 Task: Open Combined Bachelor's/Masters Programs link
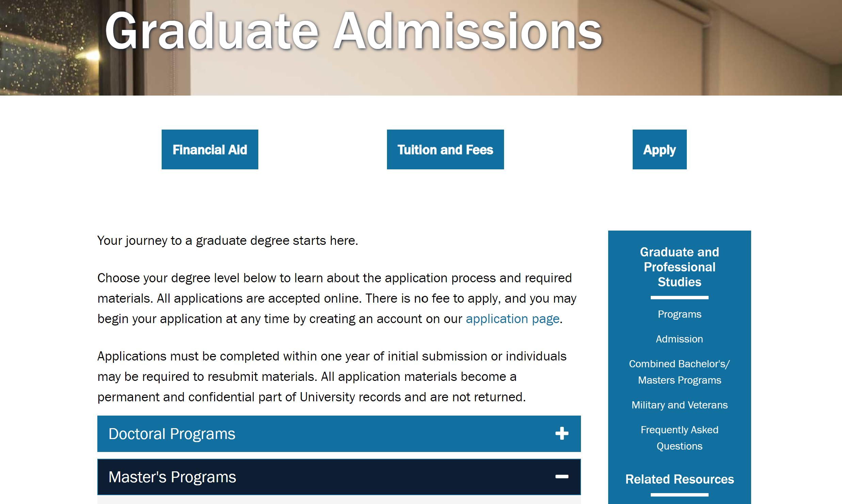click(679, 372)
